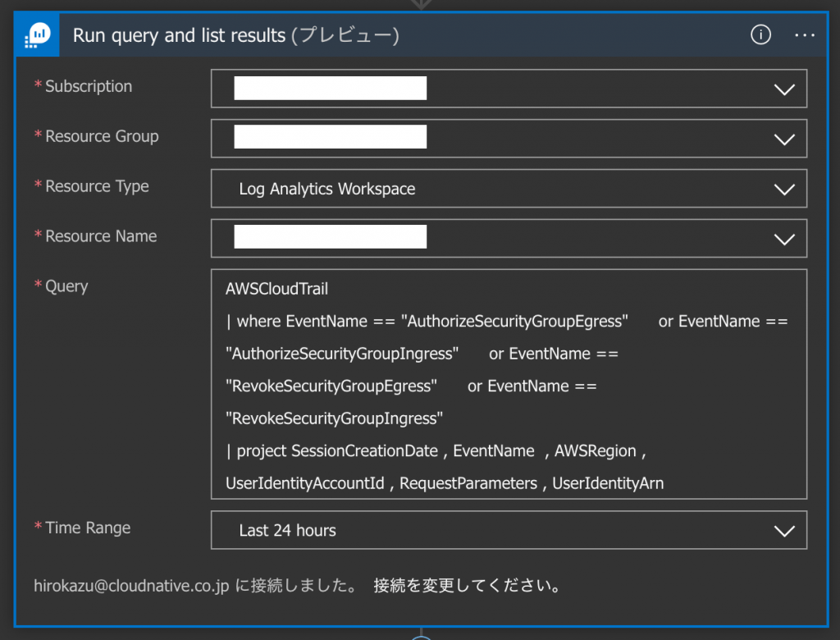Click the 'Resource Name' field label
Viewport: 840px width, 640px height.
101,235
